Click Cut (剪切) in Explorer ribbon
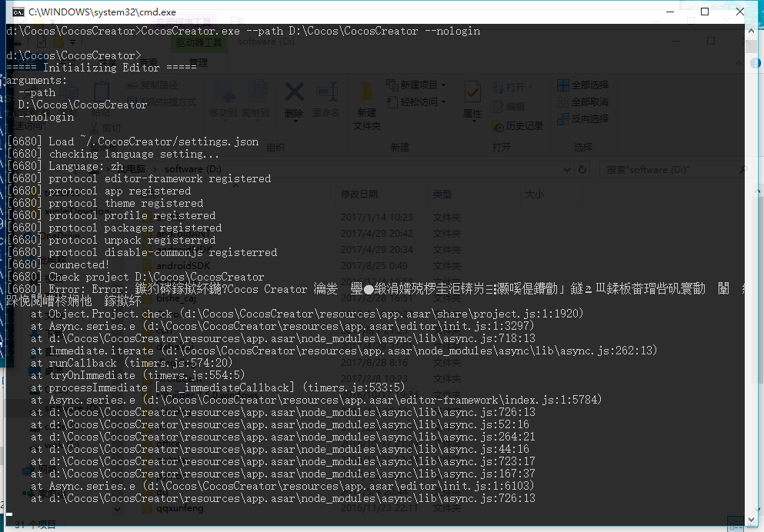The height and width of the screenshot is (532, 764). coord(105,128)
